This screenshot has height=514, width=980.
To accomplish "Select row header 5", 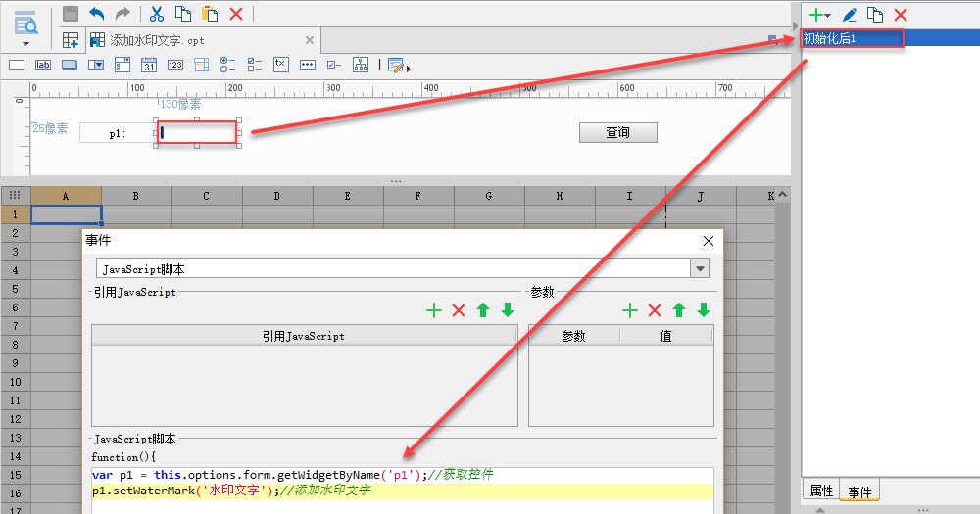I will (x=16, y=289).
